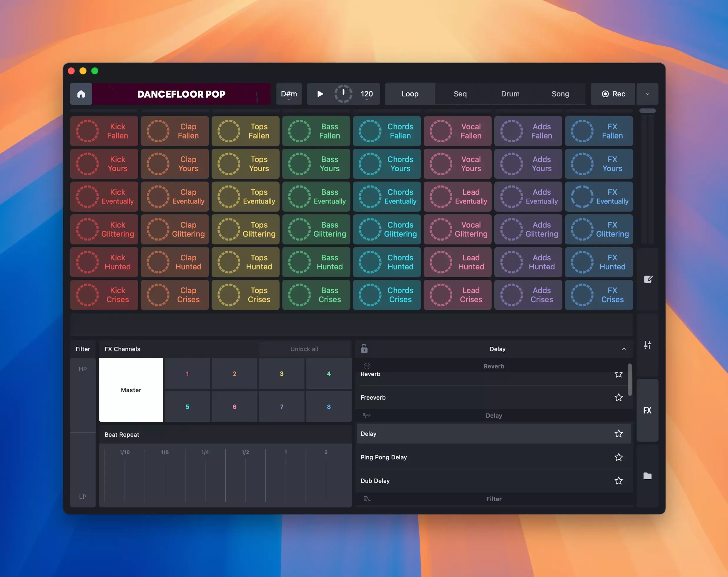Click the Unlock all button
The width and height of the screenshot is (728, 577).
coord(304,349)
